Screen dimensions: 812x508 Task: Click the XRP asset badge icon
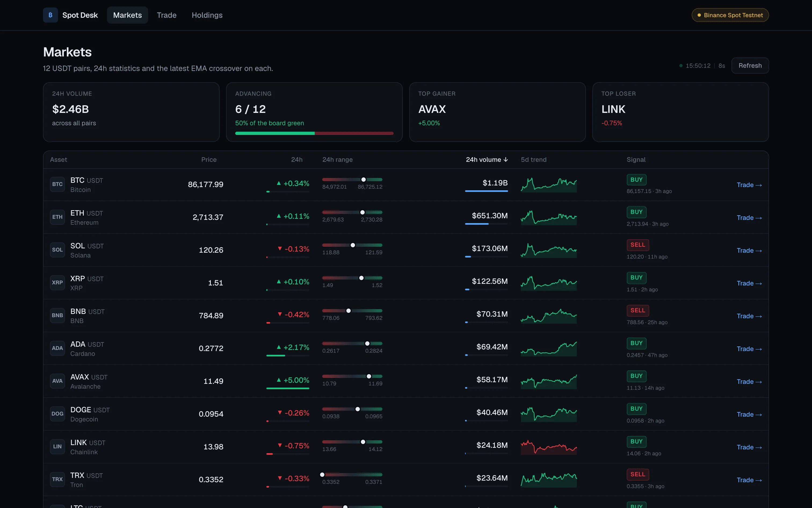(x=57, y=282)
